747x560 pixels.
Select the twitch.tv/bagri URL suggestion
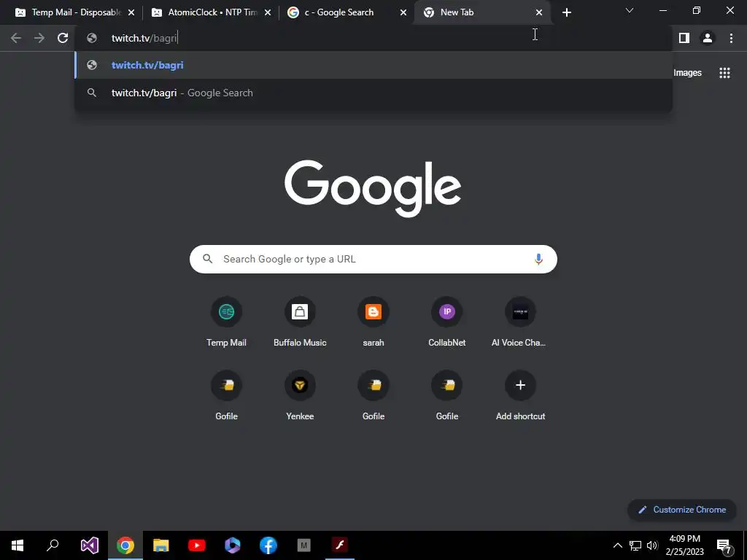pyautogui.click(x=373, y=65)
